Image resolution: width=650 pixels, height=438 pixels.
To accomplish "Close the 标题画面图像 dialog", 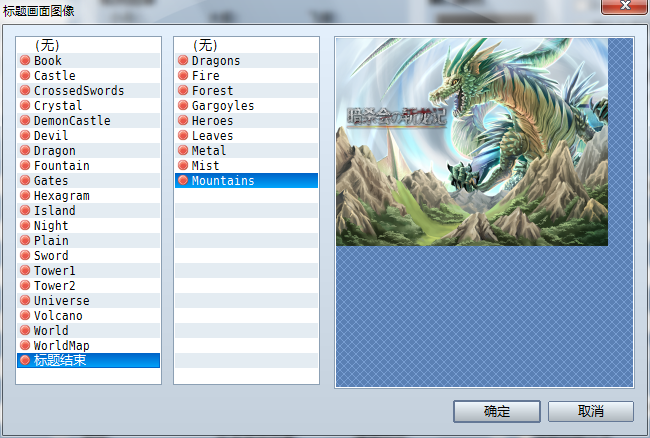I will (625, 6).
